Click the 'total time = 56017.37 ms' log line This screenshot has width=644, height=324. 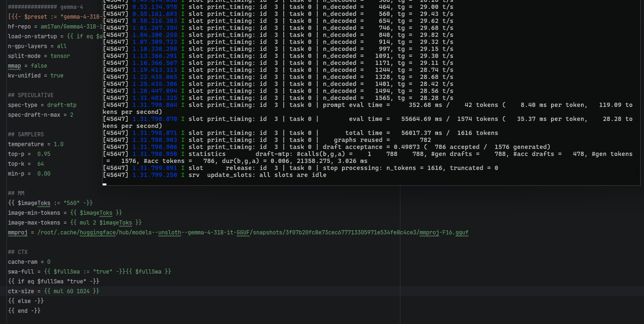pyautogui.click(x=301, y=133)
